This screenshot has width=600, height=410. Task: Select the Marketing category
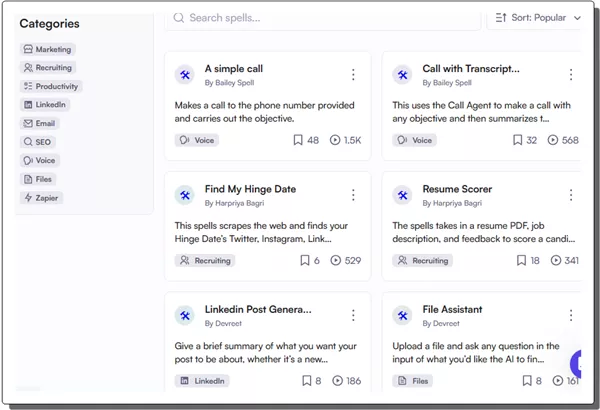point(47,49)
